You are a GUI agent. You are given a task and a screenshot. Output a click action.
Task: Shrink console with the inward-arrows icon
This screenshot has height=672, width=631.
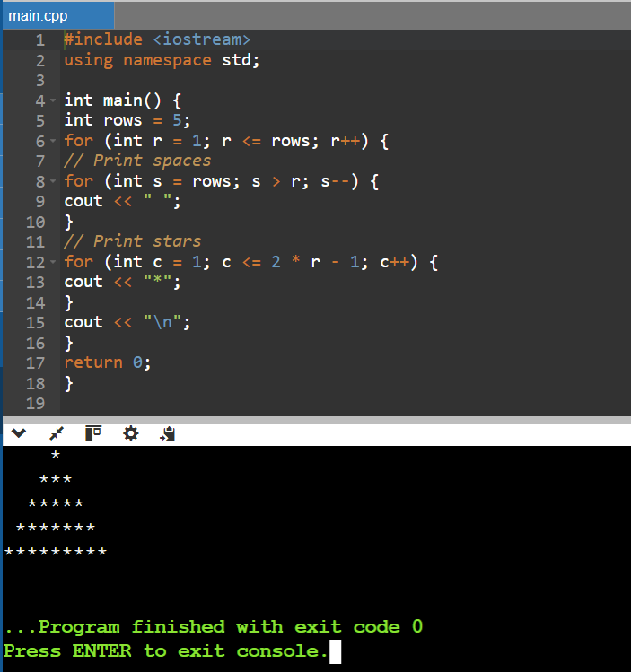pos(57,433)
